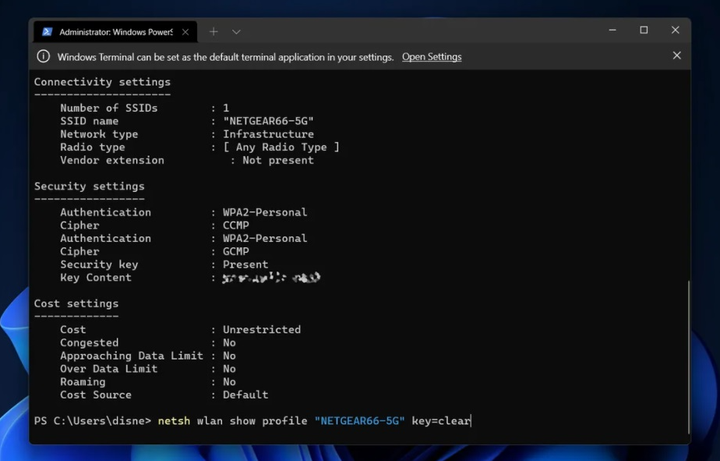Viewport: 720px width, 461px height.
Task: Close the Windows Terminal window
Action: [675, 31]
